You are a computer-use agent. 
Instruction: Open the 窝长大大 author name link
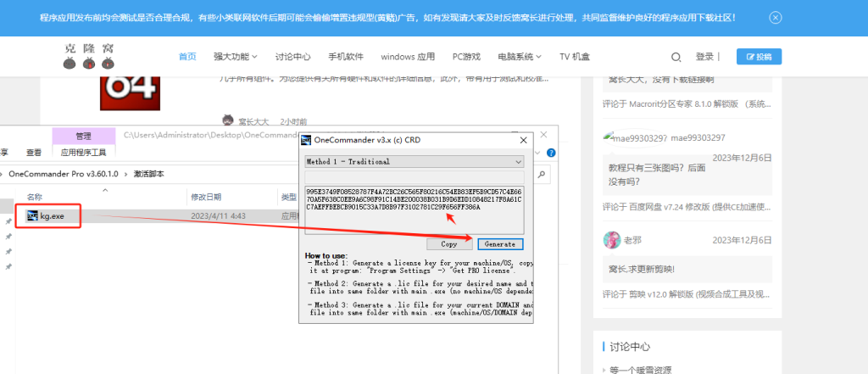[x=253, y=121]
